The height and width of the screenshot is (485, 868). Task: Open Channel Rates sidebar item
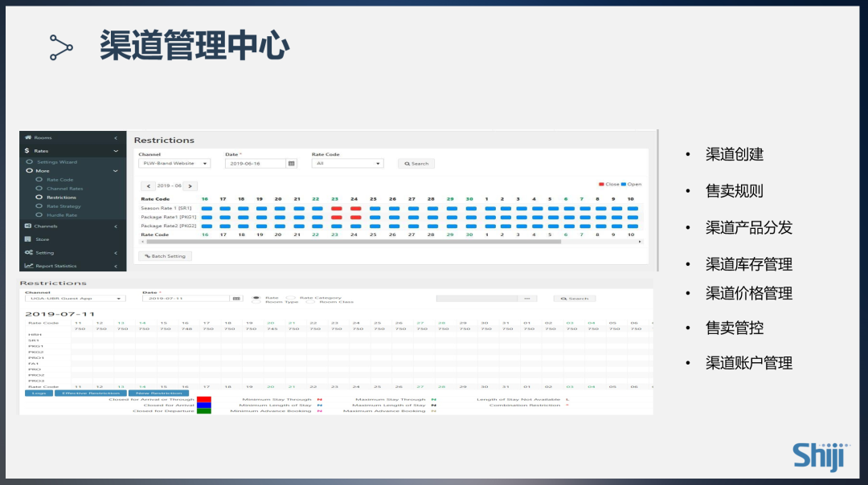[65, 189]
